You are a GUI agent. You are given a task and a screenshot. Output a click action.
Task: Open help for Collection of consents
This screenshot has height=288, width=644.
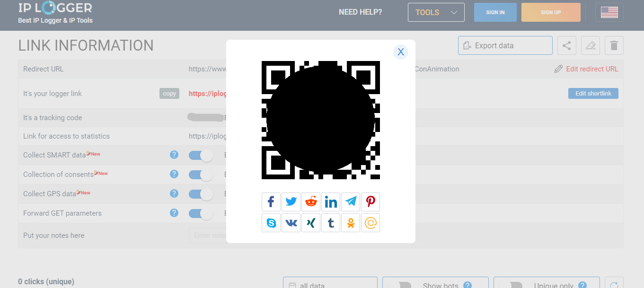(174, 174)
